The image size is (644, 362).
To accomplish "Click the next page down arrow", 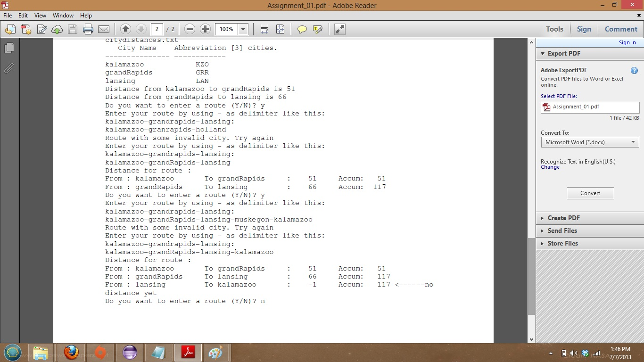I will pyautogui.click(x=140, y=29).
